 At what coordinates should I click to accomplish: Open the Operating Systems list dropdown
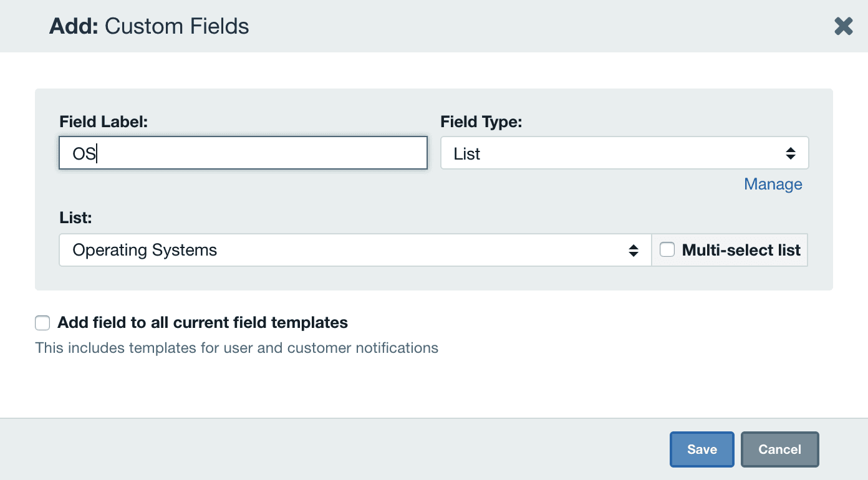tap(355, 250)
